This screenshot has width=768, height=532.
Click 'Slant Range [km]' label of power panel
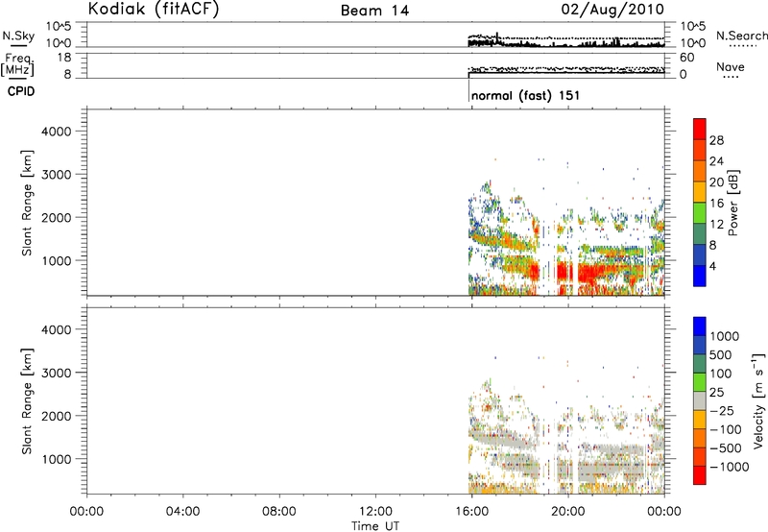(27, 203)
